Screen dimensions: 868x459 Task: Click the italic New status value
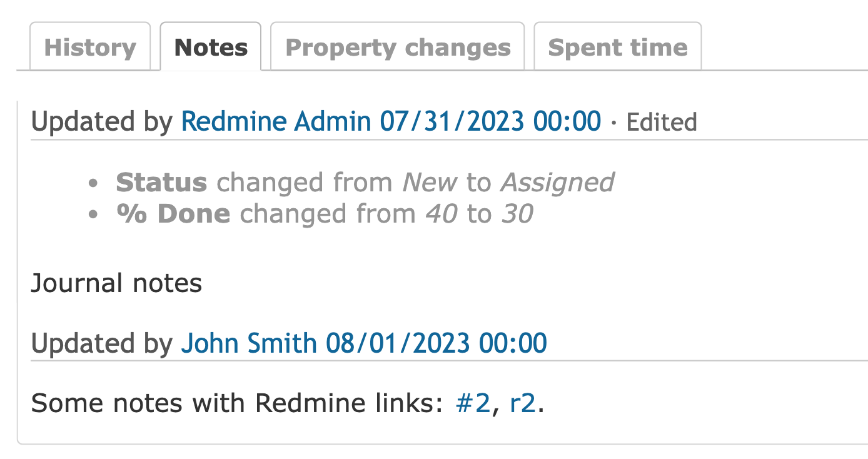click(x=430, y=183)
